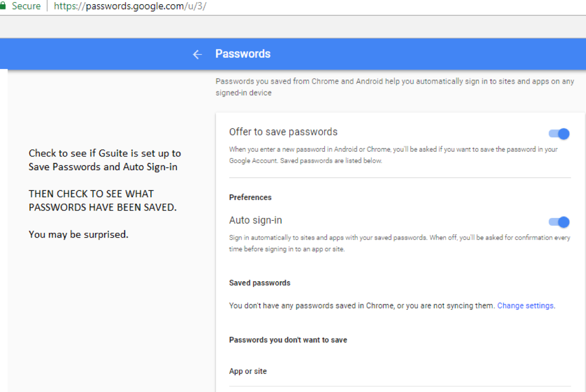
Task: Click the Sign in automatically description text
Action: coord(400,243)
